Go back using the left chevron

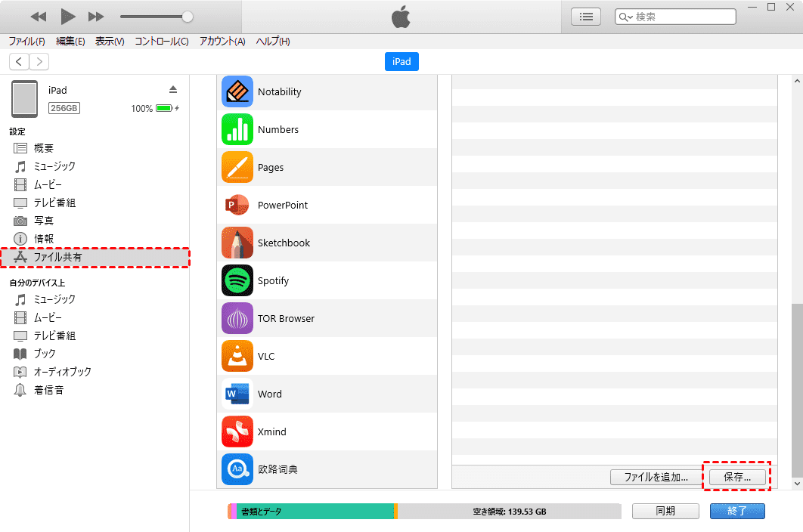pyautogui.click(x=19, y=62)
